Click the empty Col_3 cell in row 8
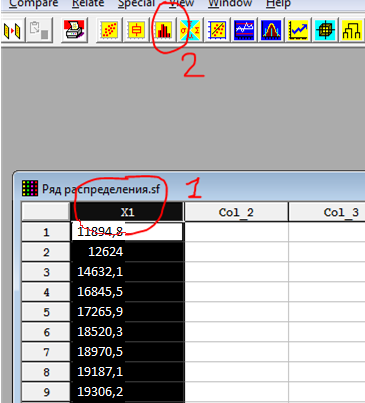 pyautogui.click(x=327, y=372)
